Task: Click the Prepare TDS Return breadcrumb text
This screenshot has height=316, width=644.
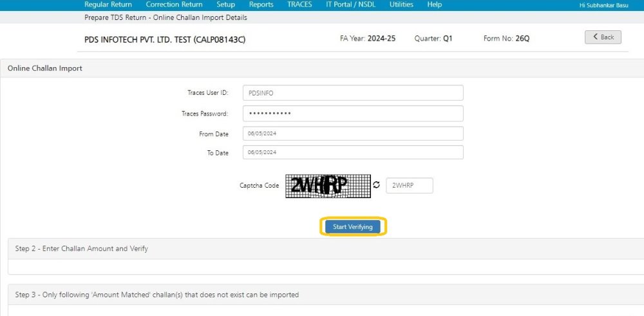Action: tap(166, 17)
